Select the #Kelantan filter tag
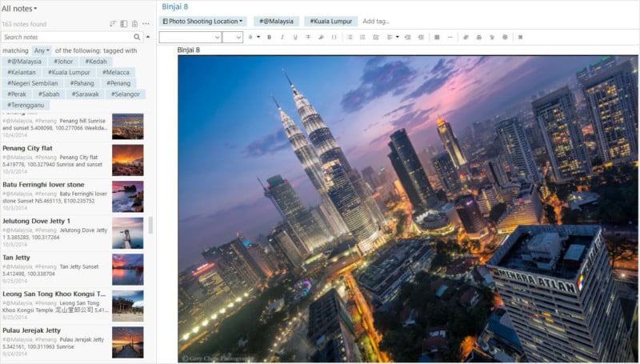The height and width of the screenshot is (364, 640). coord(22,72)
